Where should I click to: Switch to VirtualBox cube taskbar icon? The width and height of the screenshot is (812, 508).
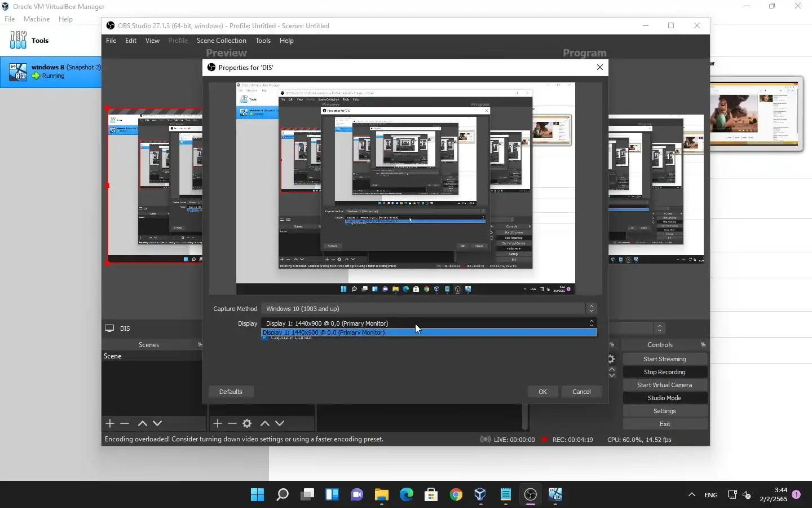point(480,495)
